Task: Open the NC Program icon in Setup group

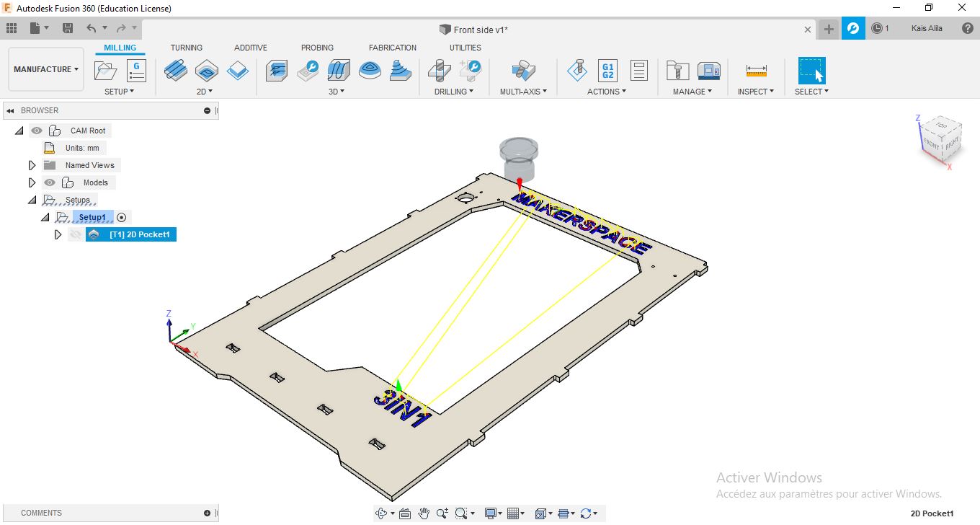Action: click(136, 71)
